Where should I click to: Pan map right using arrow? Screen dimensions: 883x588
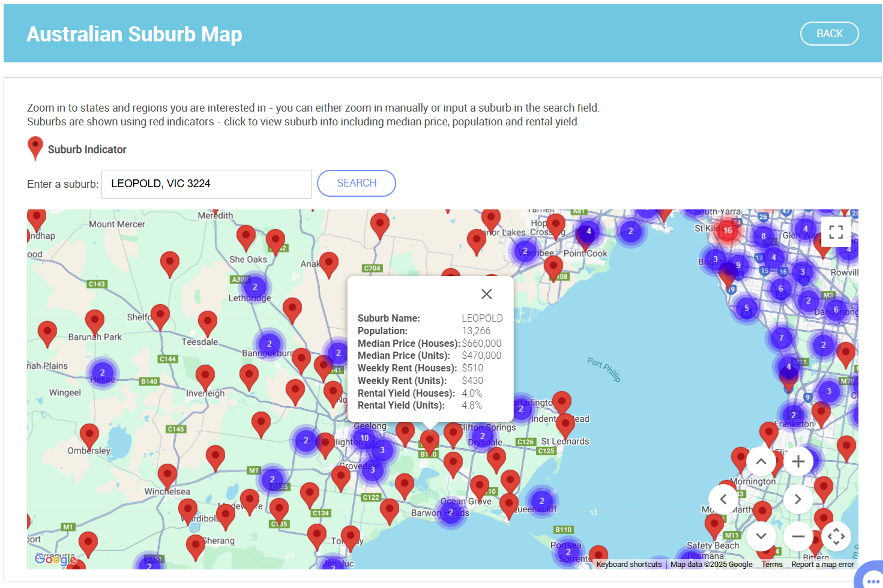pyautogui.click(x=798, y=499)
